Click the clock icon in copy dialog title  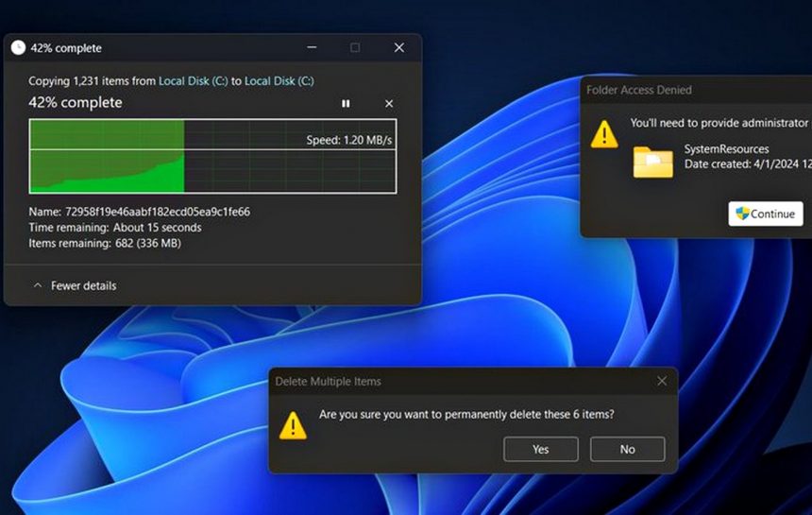(x=18, y=47)
